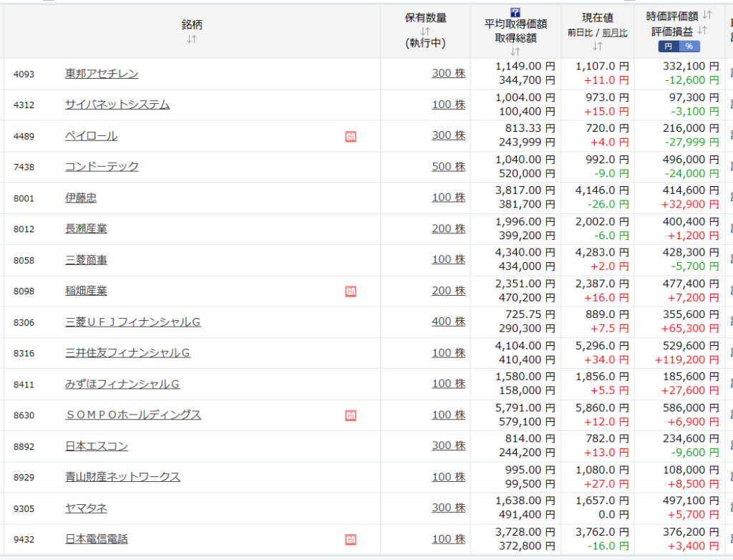Click 300 株 quantity for ペイロール
This screenshot has height=560, width=733.
tap(449, 135)
